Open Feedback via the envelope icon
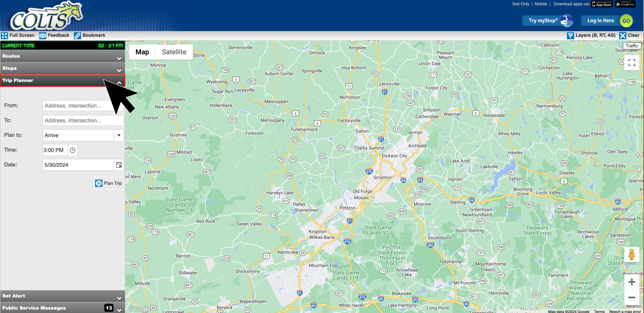This screenshot has height=313, width=644. [43, 35]
